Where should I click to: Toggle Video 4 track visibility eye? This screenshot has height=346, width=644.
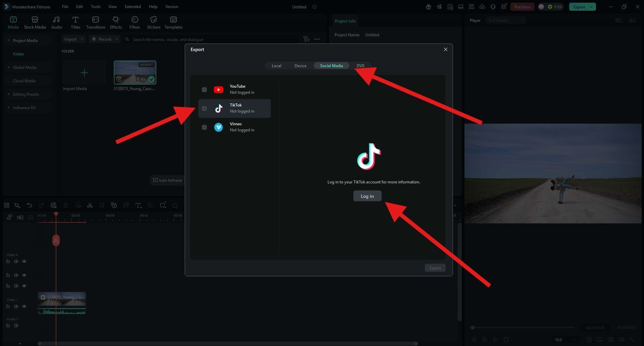click(24, 261)
